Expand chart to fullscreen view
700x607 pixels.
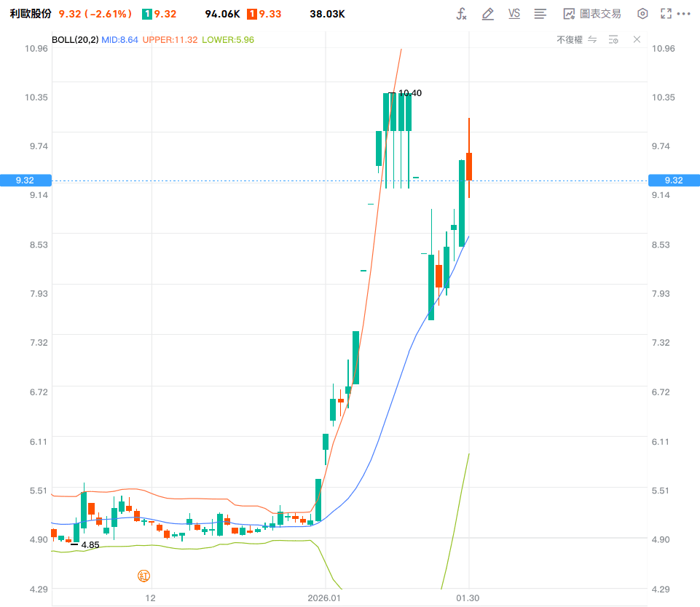666,14
